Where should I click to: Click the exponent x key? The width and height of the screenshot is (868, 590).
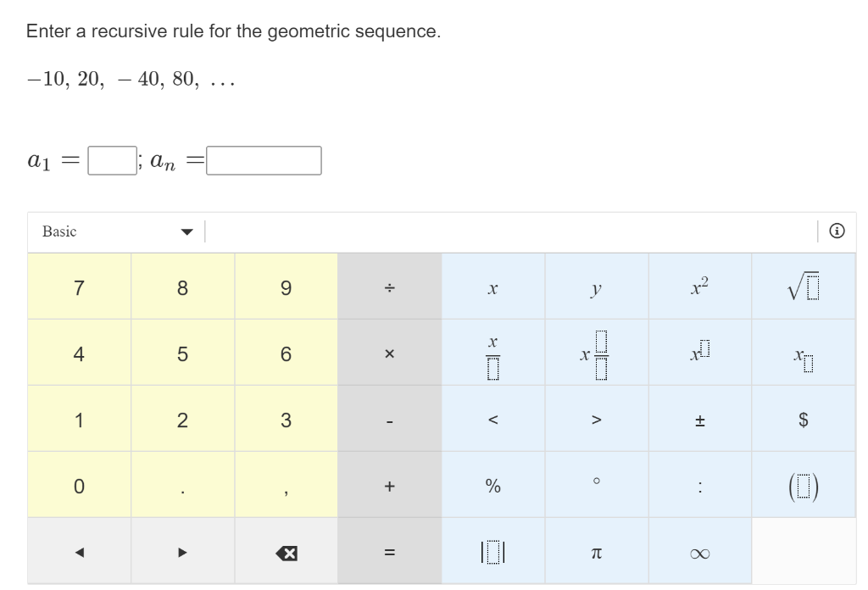[699, 352]
